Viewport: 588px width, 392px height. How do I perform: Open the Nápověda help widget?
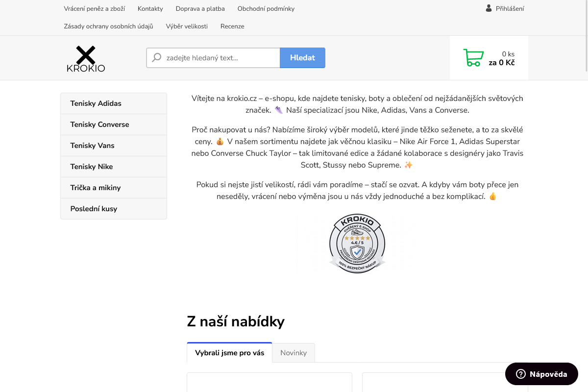(541, 374)
